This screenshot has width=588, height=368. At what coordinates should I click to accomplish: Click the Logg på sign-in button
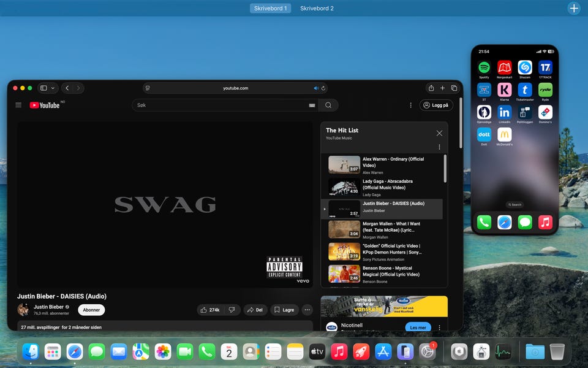tap(435, 105)
